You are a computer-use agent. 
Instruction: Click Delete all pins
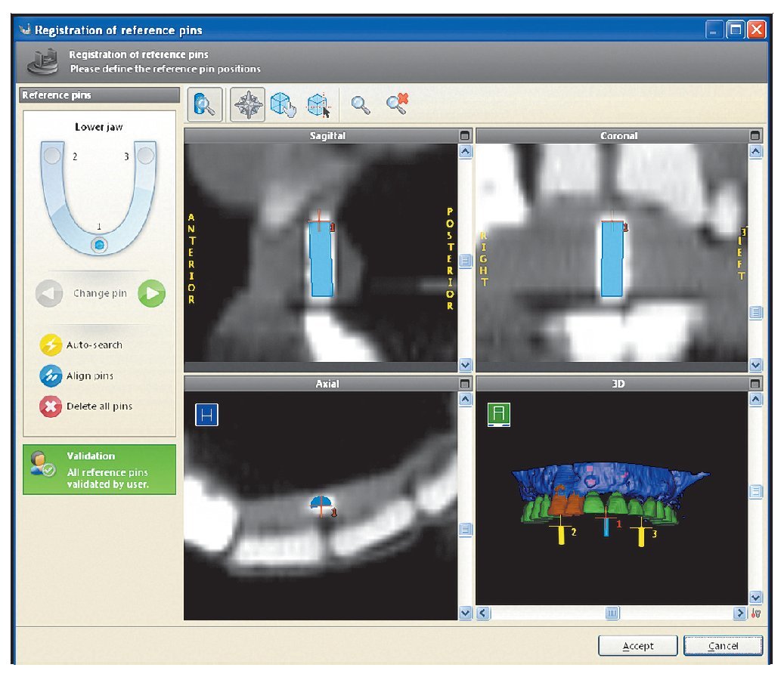pyautogui.click(x=51, y=406)
